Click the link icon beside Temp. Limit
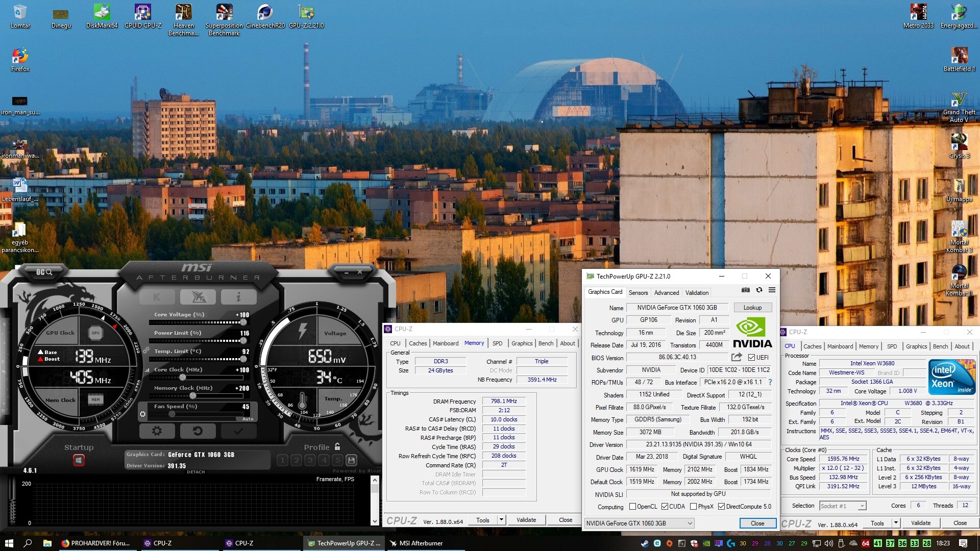Screen dimensions: 980x551 point(146,350)
